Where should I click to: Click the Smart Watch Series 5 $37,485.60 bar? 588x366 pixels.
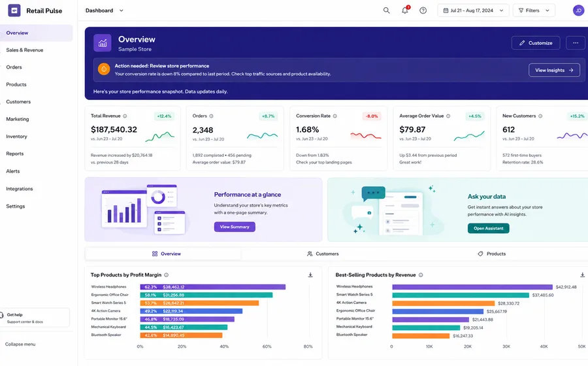coord(461,295)
